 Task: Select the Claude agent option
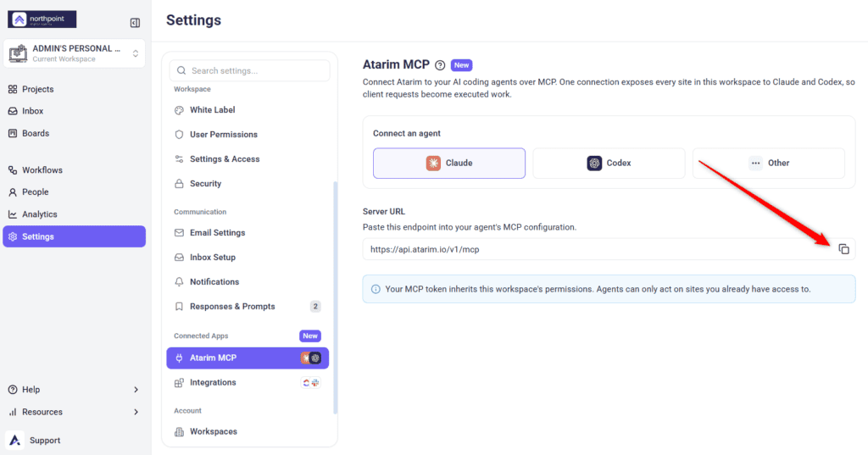(x=449, y=164)
